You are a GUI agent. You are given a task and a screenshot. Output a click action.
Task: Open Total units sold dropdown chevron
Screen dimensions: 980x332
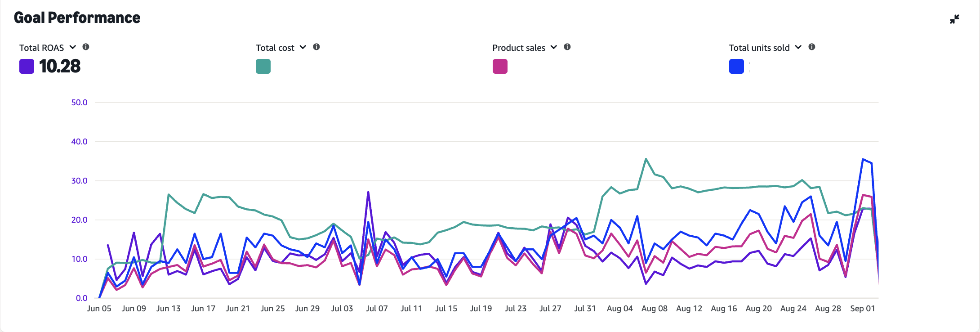798,47
